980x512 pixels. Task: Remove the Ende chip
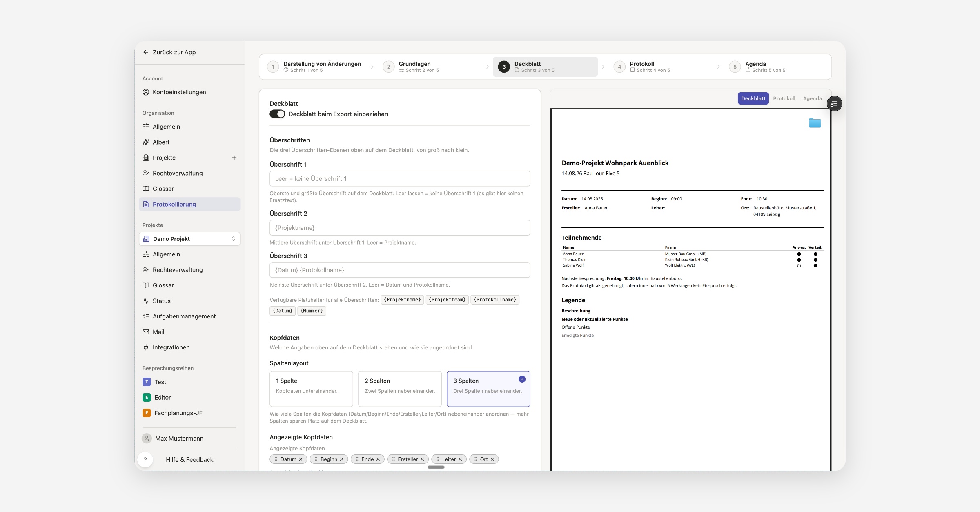378,459
